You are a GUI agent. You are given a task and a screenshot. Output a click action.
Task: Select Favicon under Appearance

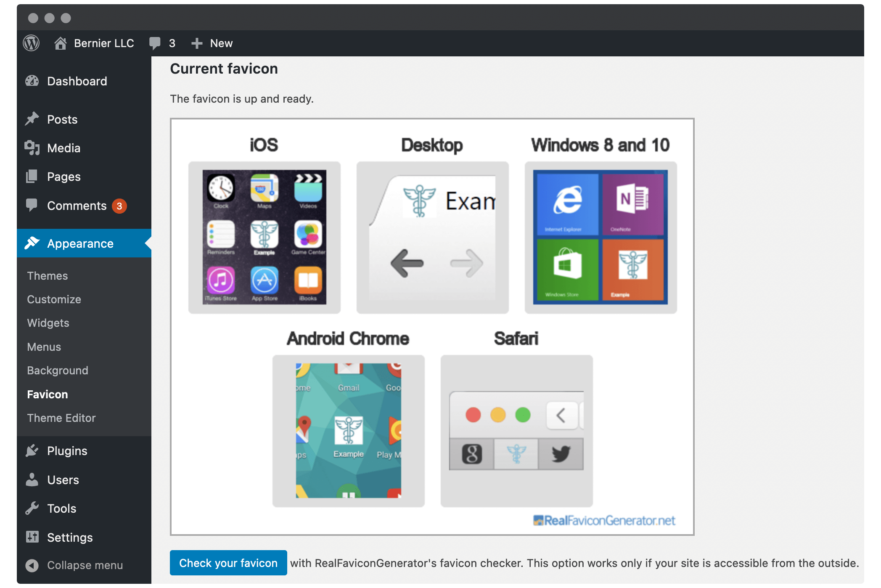click(x=48, y=395)
